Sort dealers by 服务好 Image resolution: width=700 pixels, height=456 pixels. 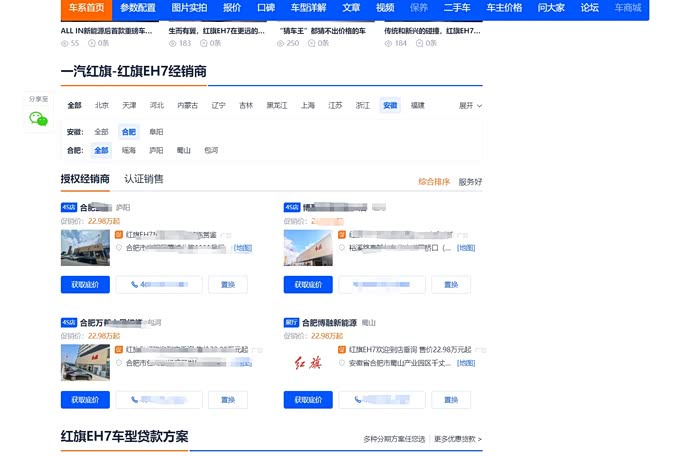tap(470, 182)
